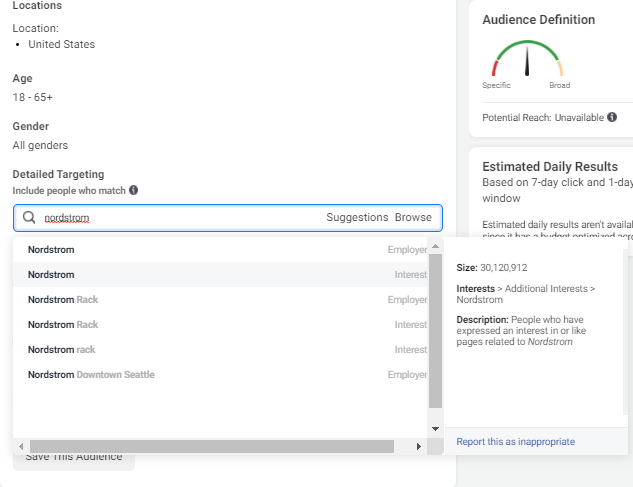Click the horizontal scrollbar thumb below suggestions
The height and width of the screenshot is (487, 633).
pyautogui.click(x=212, y=447)
